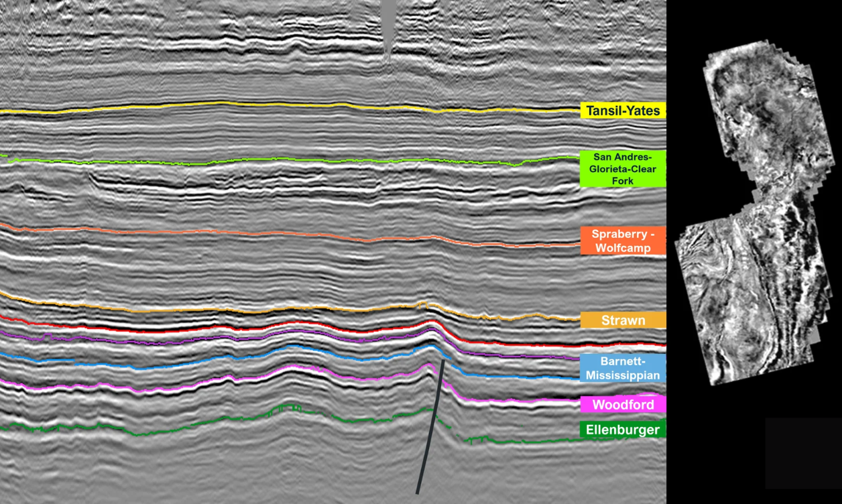Select the red horizon line below Strawn
This screenshot has height=504, width=842.
tap(201, 329)
